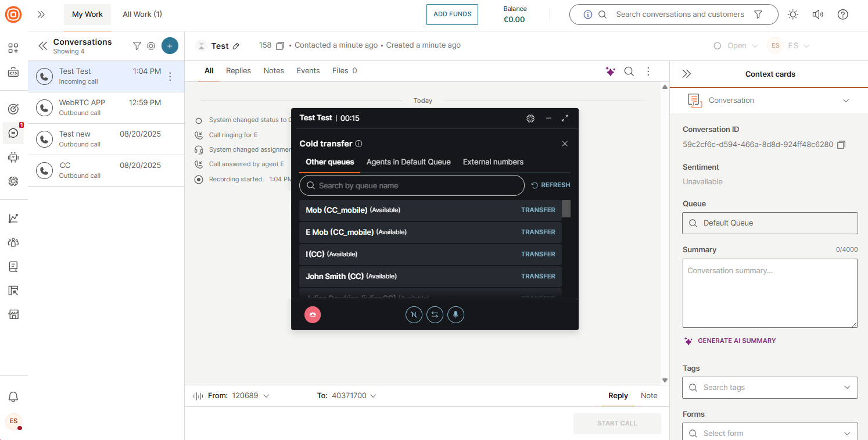
Task: Switch to the My Work tab
Action: [87, 15]
